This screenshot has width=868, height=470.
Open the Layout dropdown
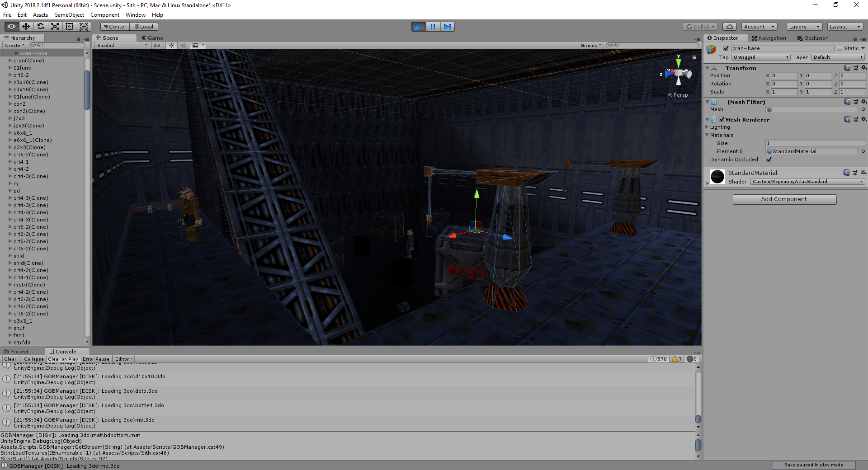pyautogui.click(x=845, y=27)
